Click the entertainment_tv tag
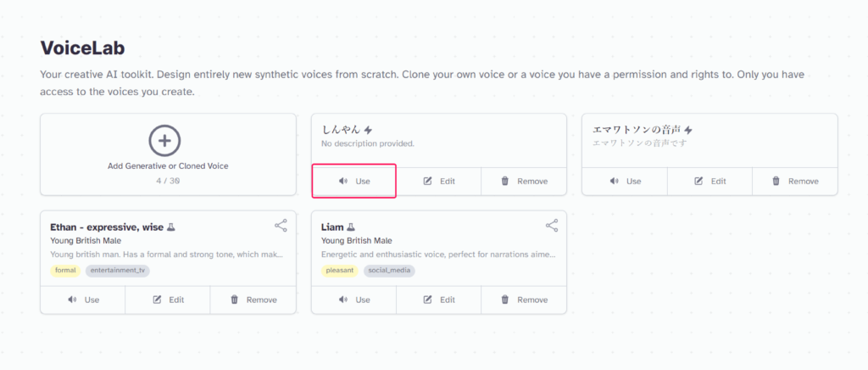 point(117,271)
